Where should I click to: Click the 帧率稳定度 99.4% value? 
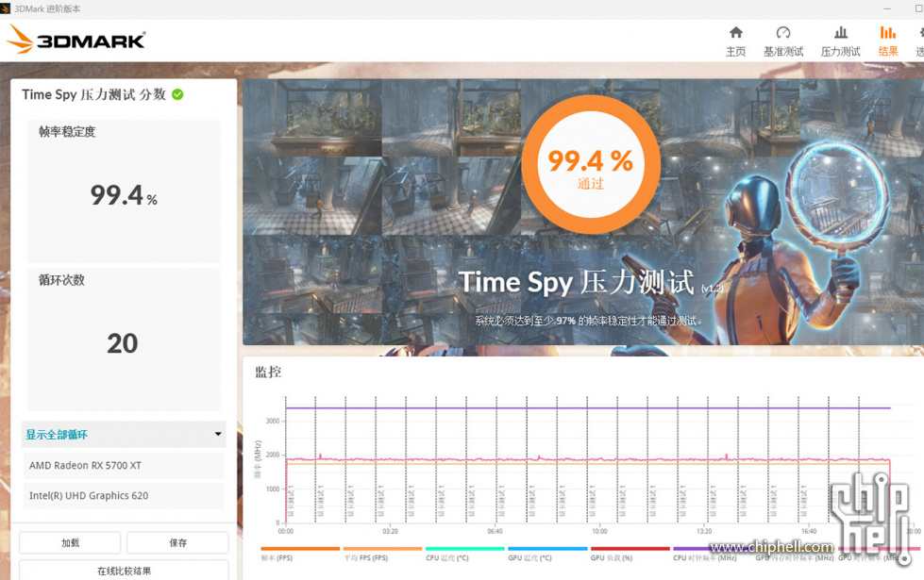coord(123,195)
